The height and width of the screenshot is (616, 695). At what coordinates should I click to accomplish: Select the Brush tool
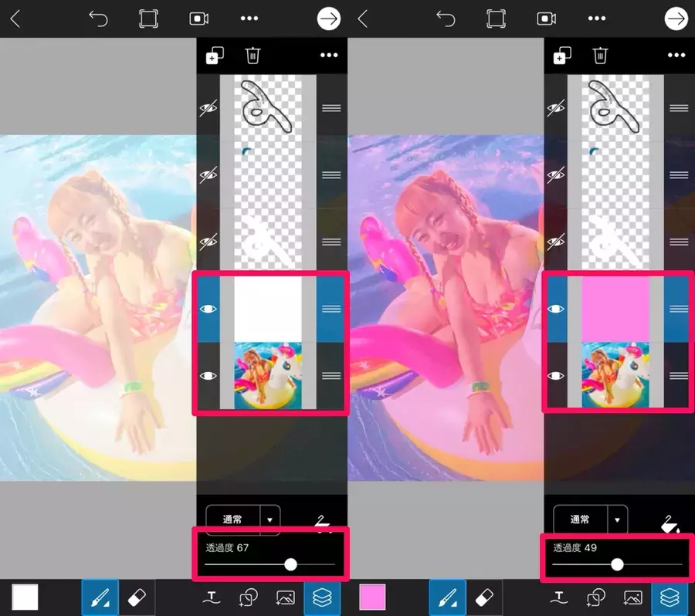point(99,597)
